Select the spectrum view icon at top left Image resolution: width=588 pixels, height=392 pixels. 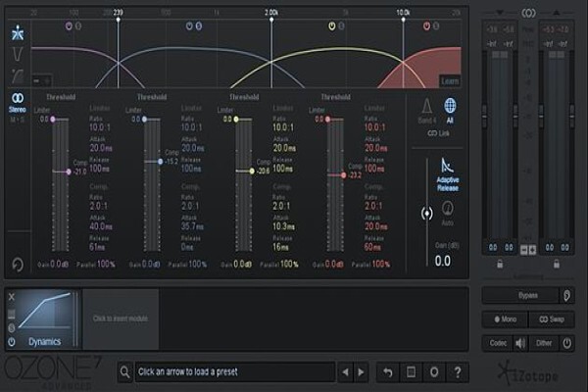click(18, 33)
